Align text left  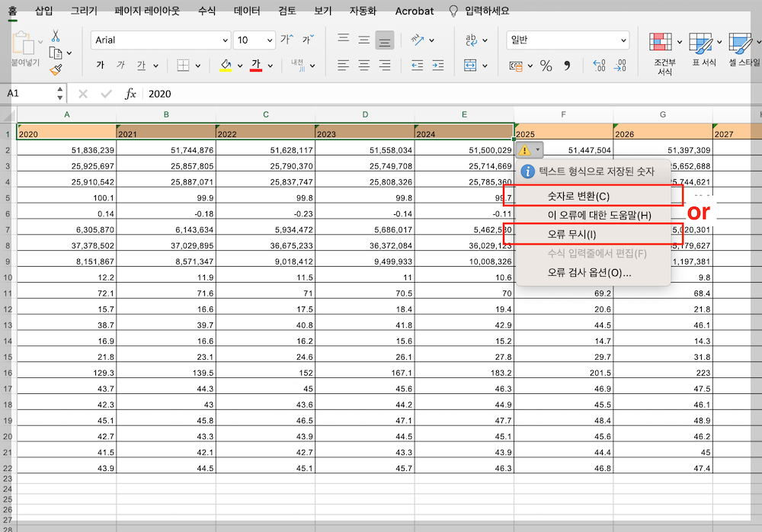(x=343, y=65)
